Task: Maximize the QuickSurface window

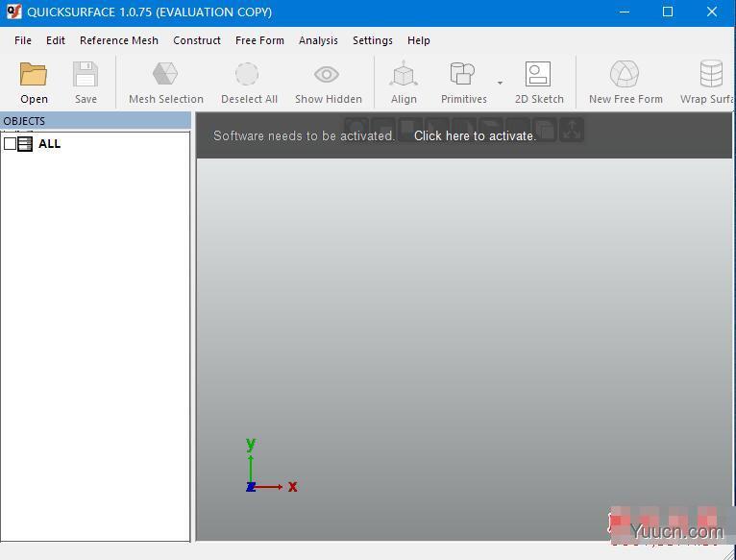Action: point(668,12)
